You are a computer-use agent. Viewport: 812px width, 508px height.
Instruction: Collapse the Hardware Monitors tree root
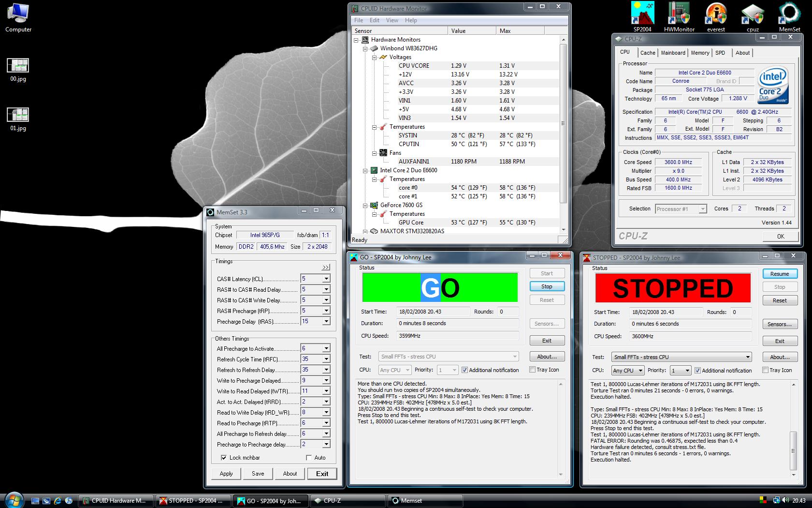356,40
